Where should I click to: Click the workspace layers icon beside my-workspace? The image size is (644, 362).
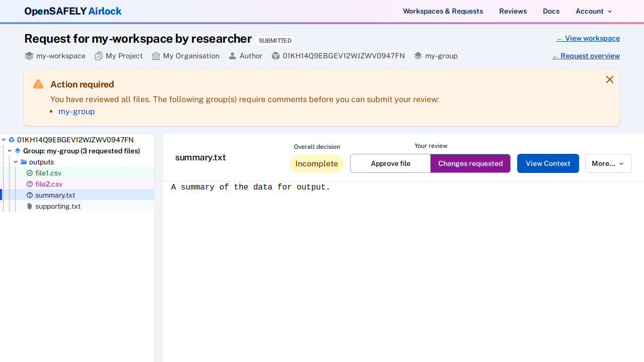coord(29,56)
